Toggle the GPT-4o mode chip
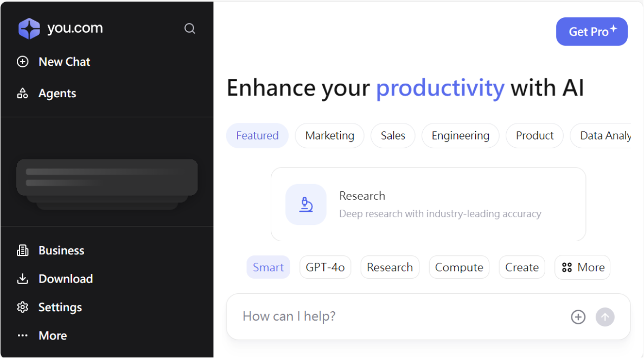 click(x=325, y=267)
